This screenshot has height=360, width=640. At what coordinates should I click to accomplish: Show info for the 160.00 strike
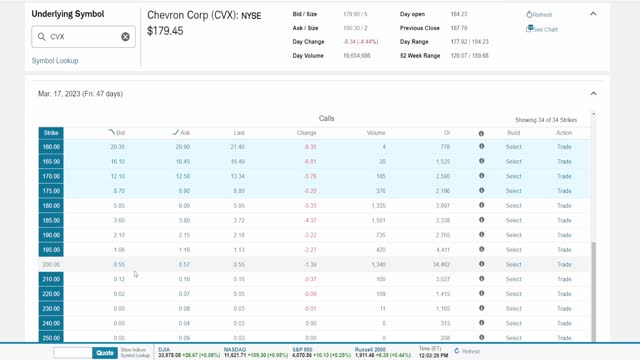pyautogui.click(x=482, y=146)
